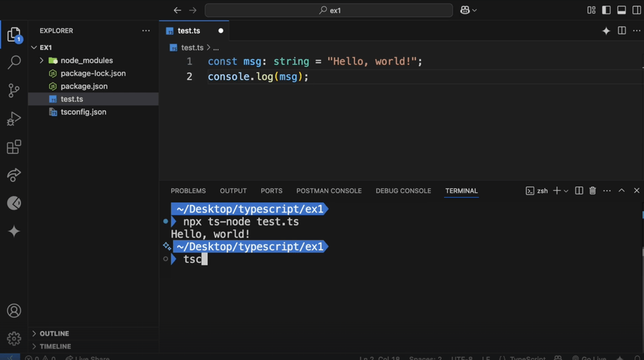Switch to the test.ts editor tab

click(194, 31)
